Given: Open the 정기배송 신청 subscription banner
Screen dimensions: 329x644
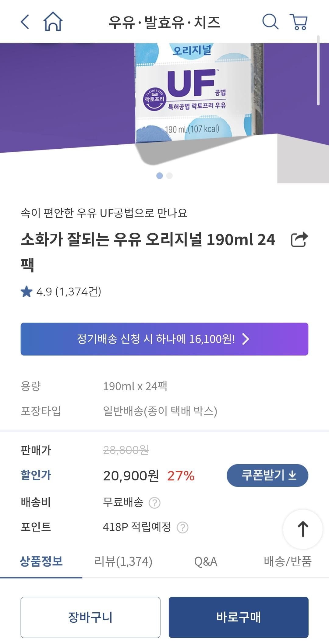Looking at the screenshot, I should pos(164,339).
